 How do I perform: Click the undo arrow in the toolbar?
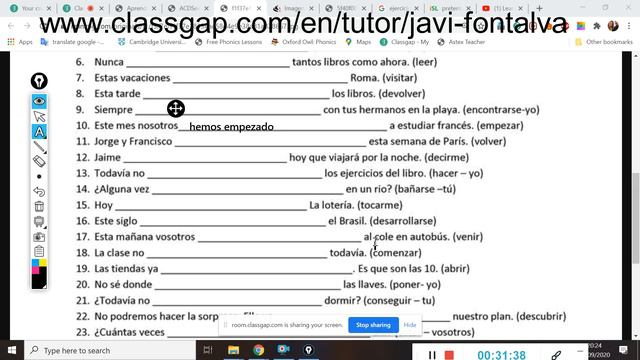coord(39,191)
